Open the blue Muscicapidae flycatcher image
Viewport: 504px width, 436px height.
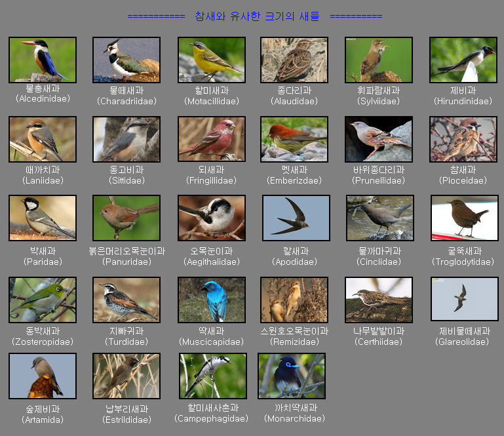click(x=212, y=300)
